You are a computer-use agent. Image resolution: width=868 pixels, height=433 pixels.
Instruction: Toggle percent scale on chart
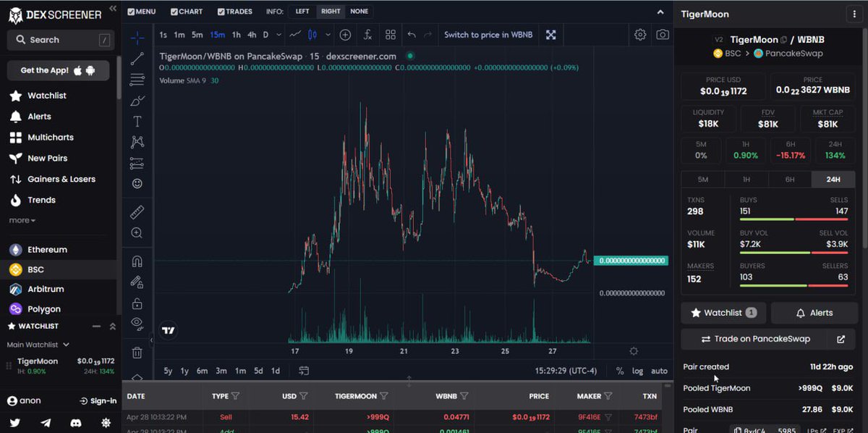(620, 371)
